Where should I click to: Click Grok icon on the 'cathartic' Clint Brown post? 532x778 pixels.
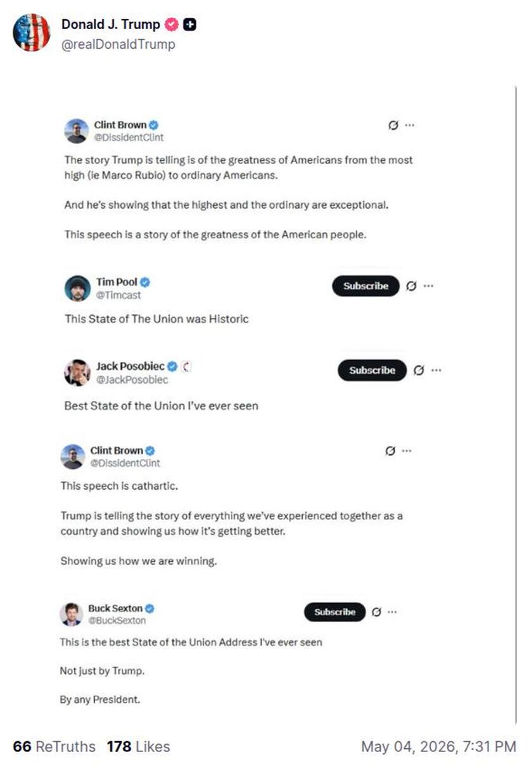(x=390, y=451)
